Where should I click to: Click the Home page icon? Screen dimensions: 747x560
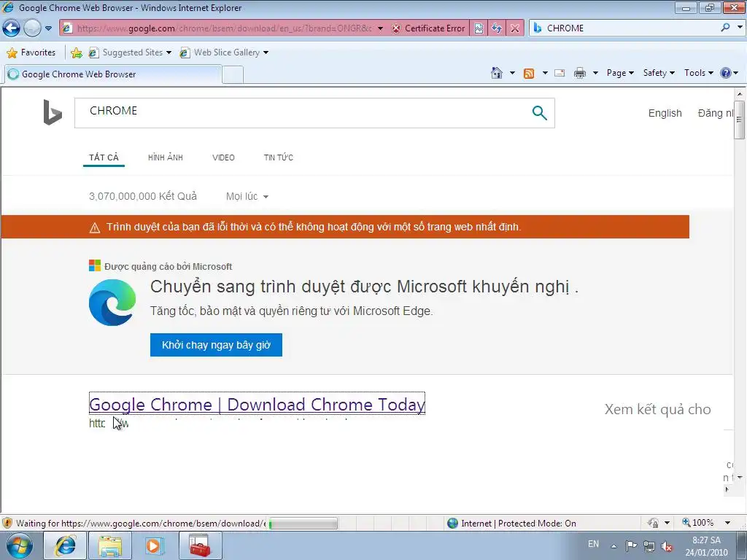(x=496, y=73)
